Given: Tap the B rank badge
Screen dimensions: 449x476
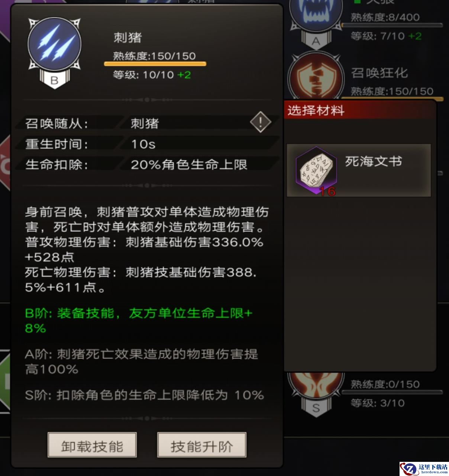Looking at the screenshot, I should [x=54, y=80].
